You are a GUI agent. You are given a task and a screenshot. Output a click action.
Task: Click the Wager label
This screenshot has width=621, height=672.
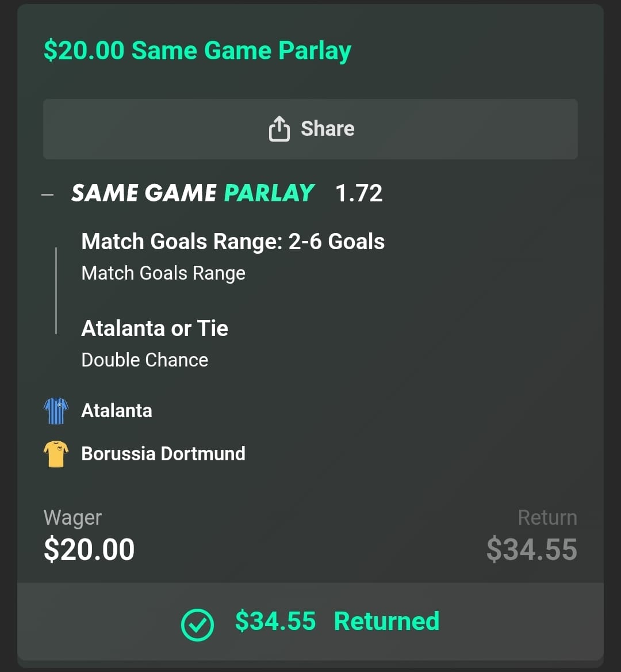coord(72,518)
